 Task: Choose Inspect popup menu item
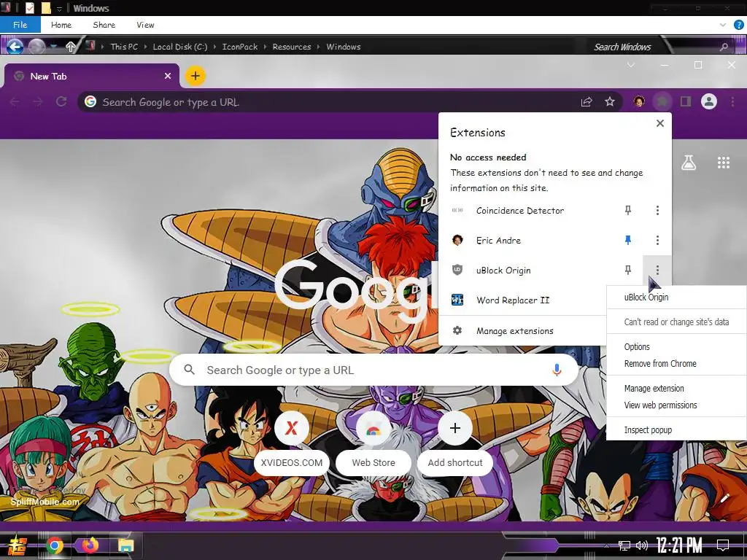[x=648, y=429]
